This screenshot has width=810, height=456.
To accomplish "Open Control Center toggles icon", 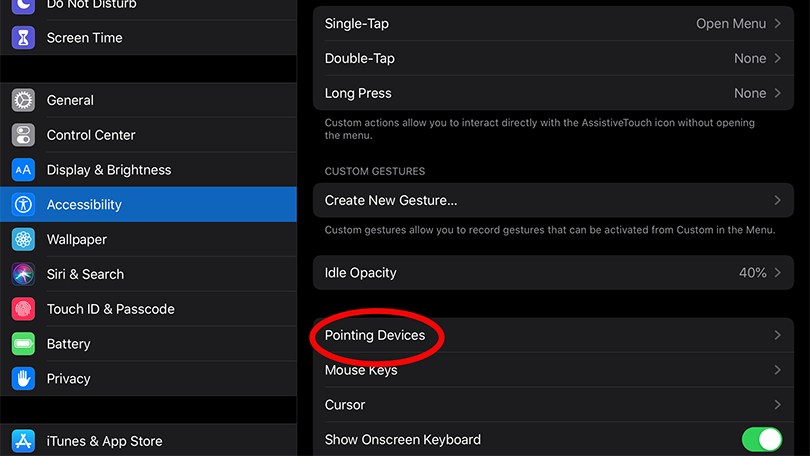I will point(23,135).
